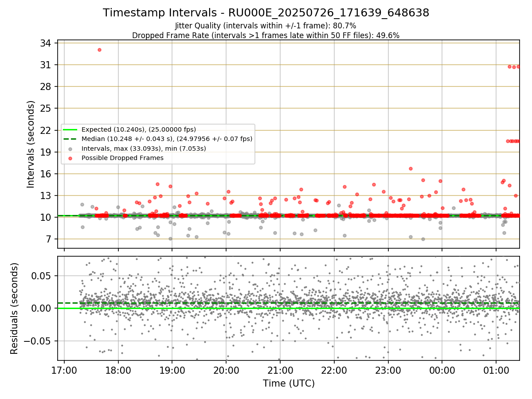Click the x-axis tick label '00:00'
The width and height of the screenshot is (532, 399).
click(x=442, y=370)
